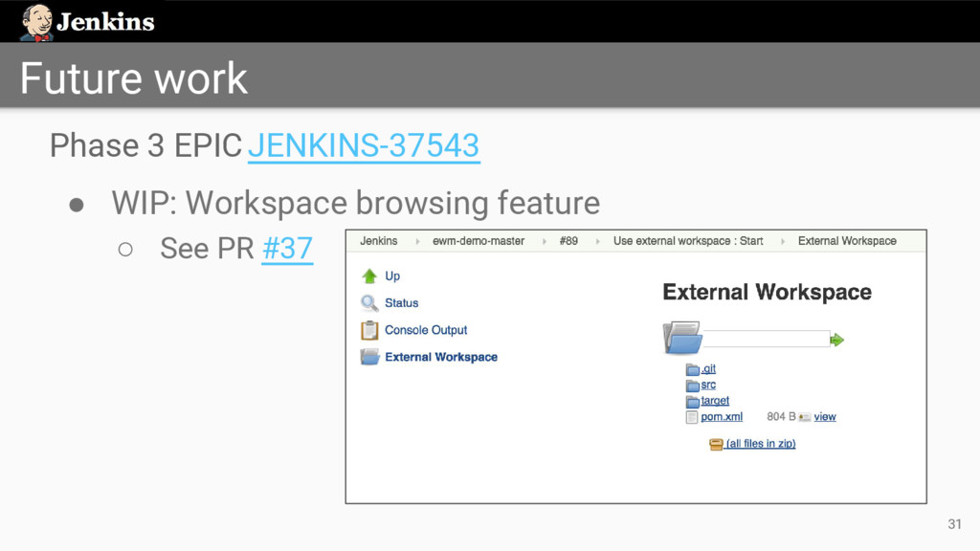
Task: Click the fingerprint icon beside 804 B
Action: tap(804, 417)
